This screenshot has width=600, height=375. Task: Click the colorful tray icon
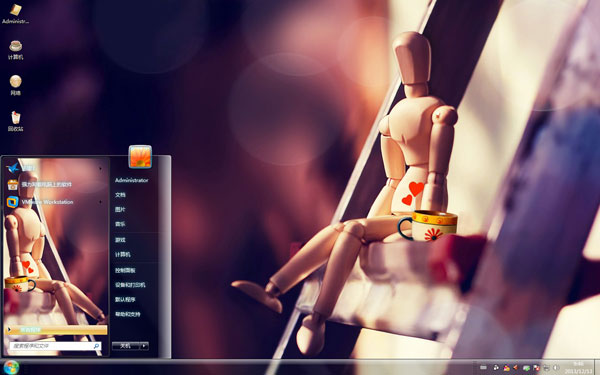coord(507,368)
